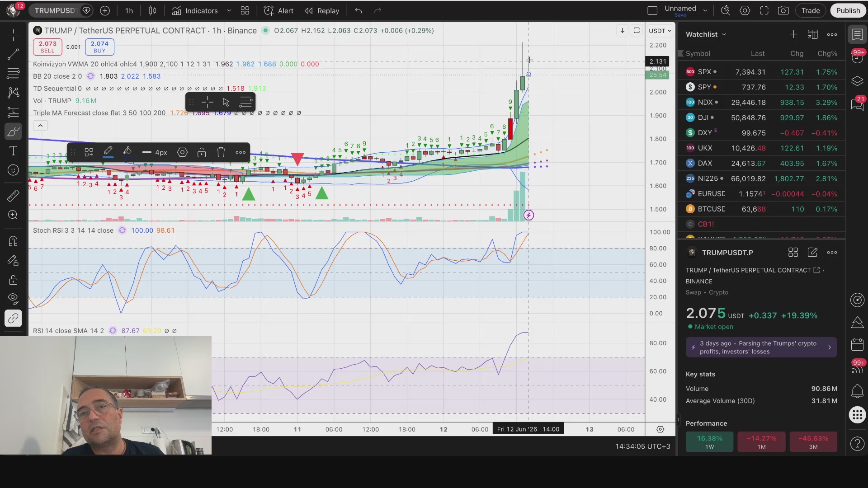This screenshot has width=868, height=488.
Task: Toggle hide all drawings eye icon
Action: coord(13,298)
